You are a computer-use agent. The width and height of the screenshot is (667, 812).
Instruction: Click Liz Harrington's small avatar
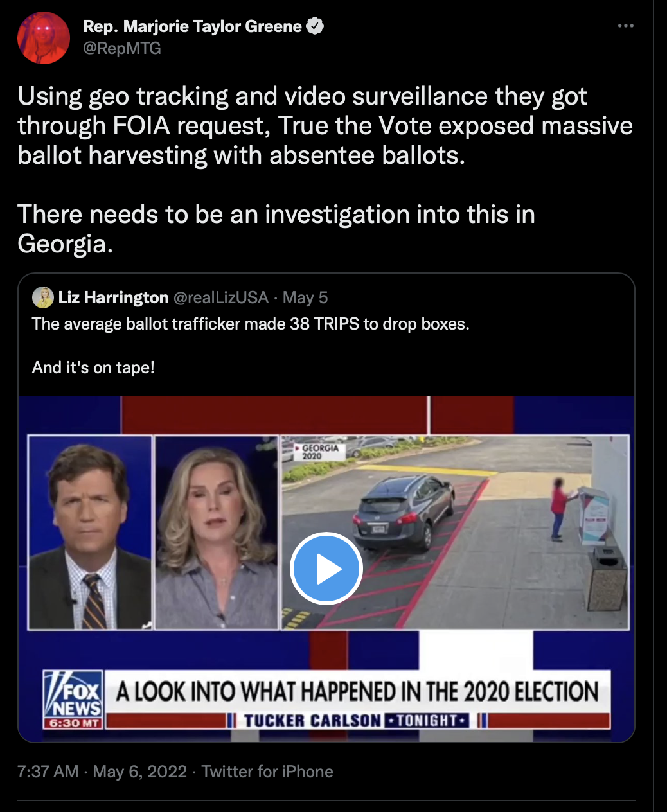pos(43,297)
